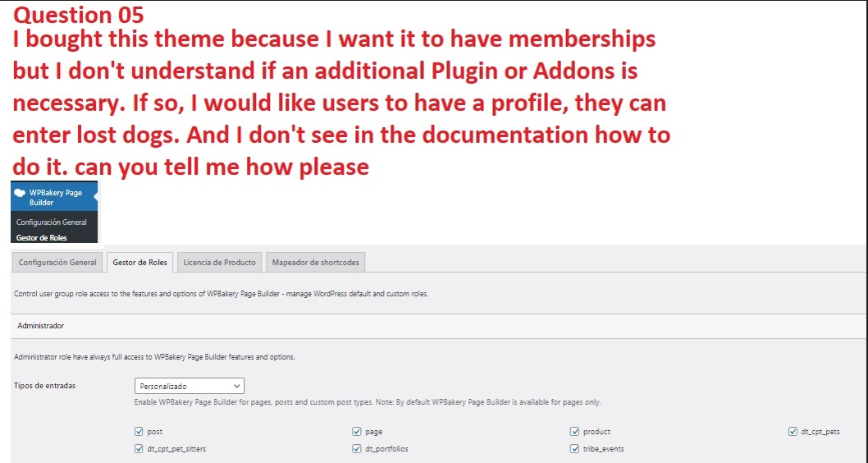Click the WPBakery Page Builder cloud icon
The image size is (868, 463).
pyautogui.click(x=20, y=193)
